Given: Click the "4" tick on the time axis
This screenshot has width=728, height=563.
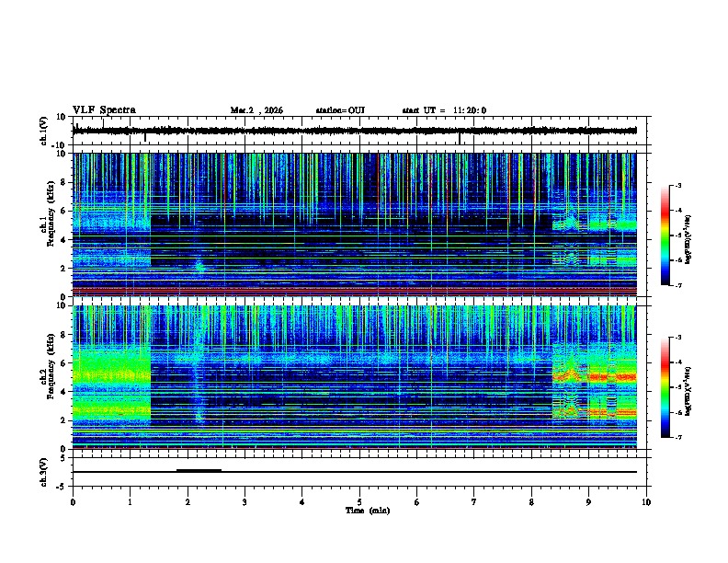Looking at the screenshot, I should [302, 502].
